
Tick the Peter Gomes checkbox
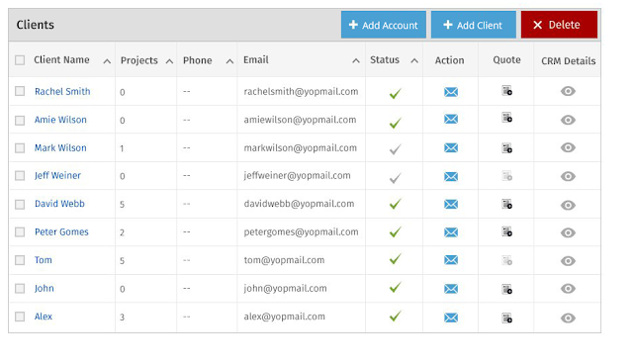20,232
